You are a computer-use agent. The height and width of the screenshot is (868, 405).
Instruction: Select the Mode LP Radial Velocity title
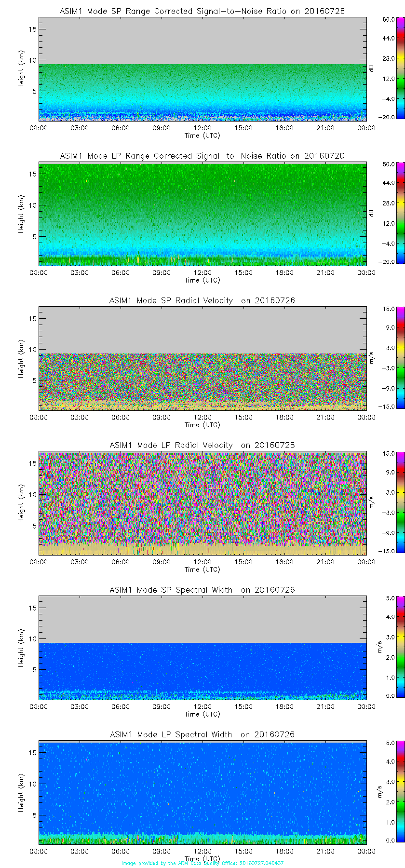[202, 445]
